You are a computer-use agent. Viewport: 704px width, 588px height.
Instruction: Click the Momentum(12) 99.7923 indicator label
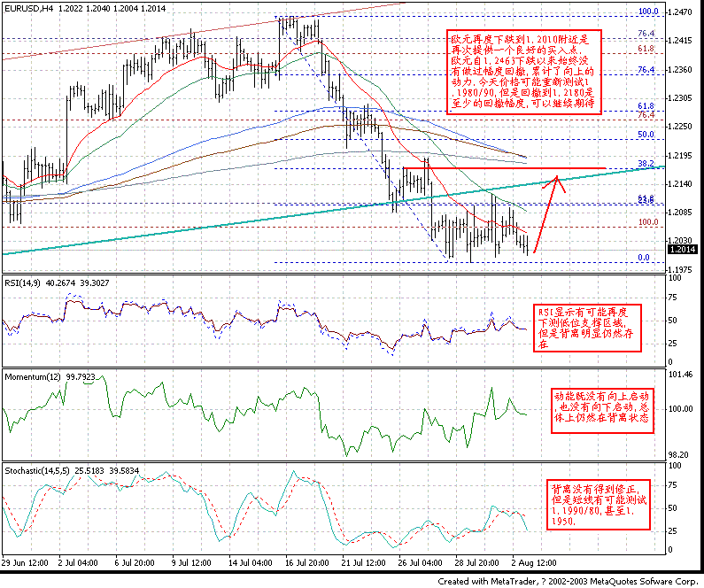(x=50, y=377)
